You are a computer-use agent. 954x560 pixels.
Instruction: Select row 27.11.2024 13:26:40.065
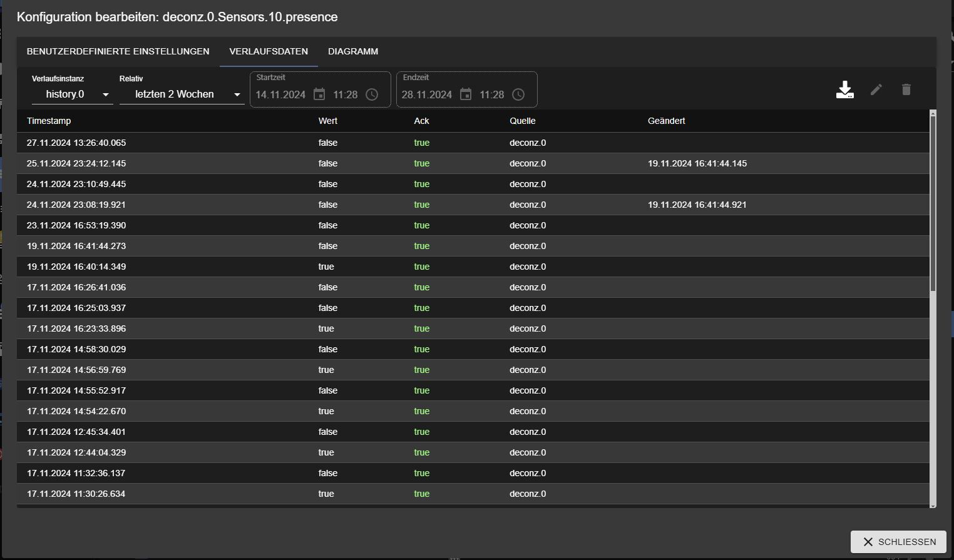click(x=473, y=143)
